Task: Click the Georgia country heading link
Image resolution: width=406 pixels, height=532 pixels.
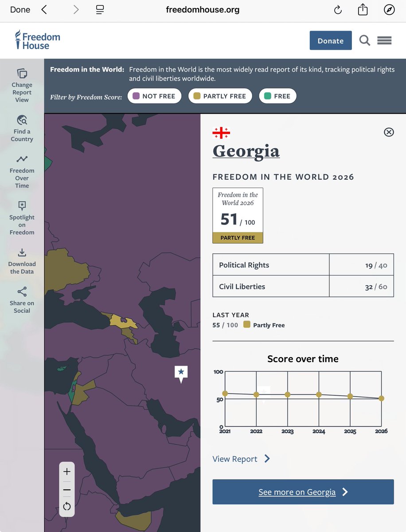Action: pos(246,151)
